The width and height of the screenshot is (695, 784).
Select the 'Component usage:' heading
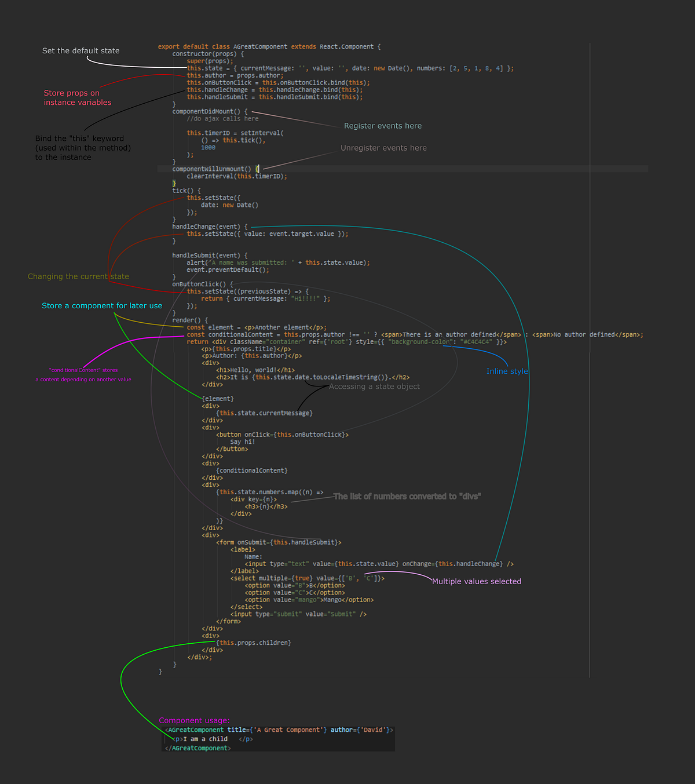[x=195, y=720]
